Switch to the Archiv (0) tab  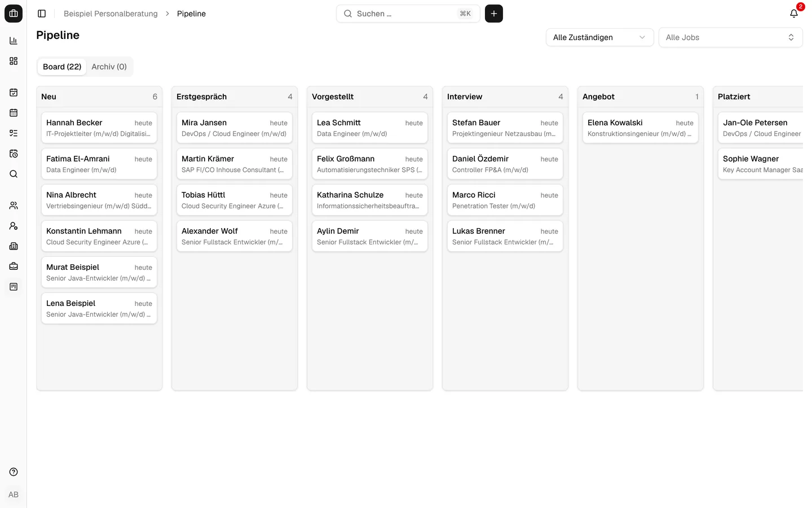109,67
